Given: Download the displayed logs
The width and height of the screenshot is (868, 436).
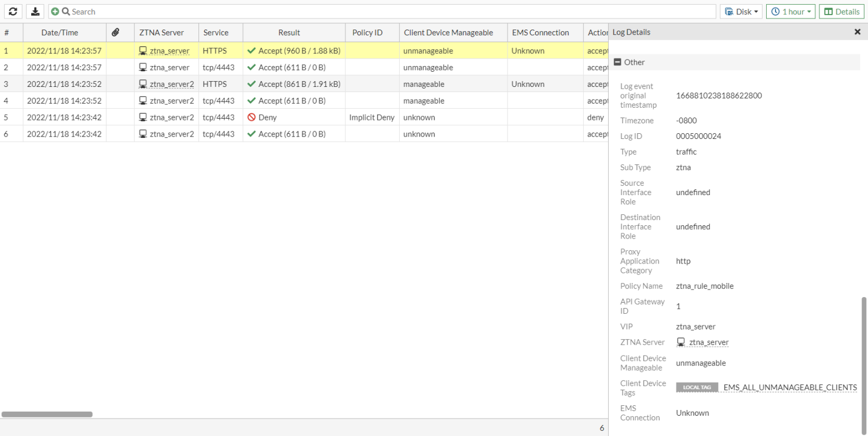Looking at the screenshot, I should pyautogui.click(x=35, y=11).
